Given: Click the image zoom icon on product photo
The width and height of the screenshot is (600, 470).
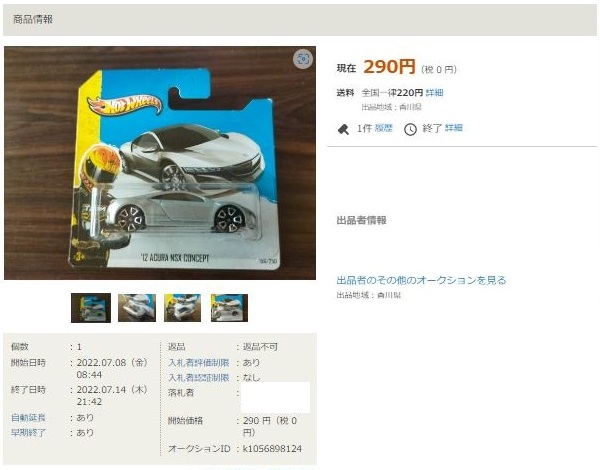Looking at the screenshot, I should [303, 59].
